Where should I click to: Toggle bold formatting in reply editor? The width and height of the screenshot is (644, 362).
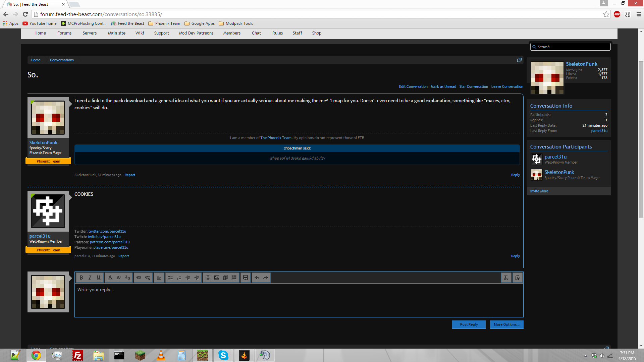click(x=81, y=278)
